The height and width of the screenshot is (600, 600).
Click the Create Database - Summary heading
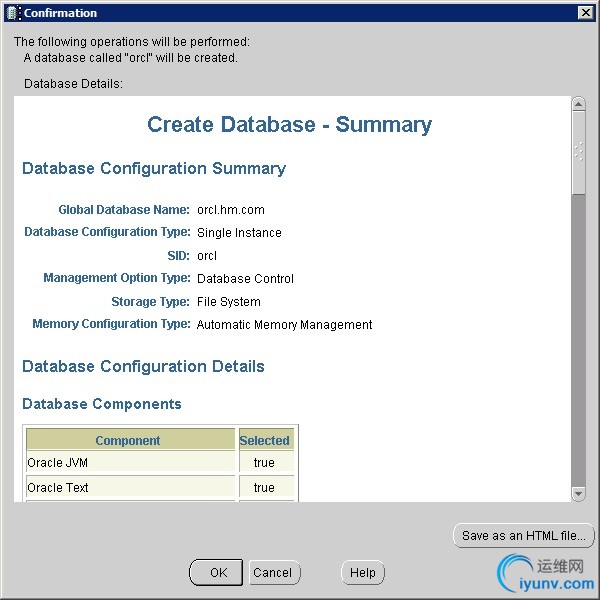coord(290,124)
